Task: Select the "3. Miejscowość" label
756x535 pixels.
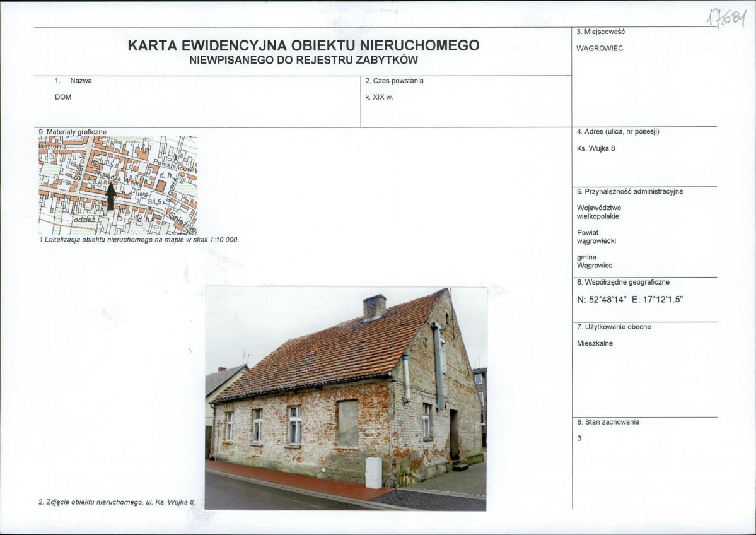Action: 600,32
